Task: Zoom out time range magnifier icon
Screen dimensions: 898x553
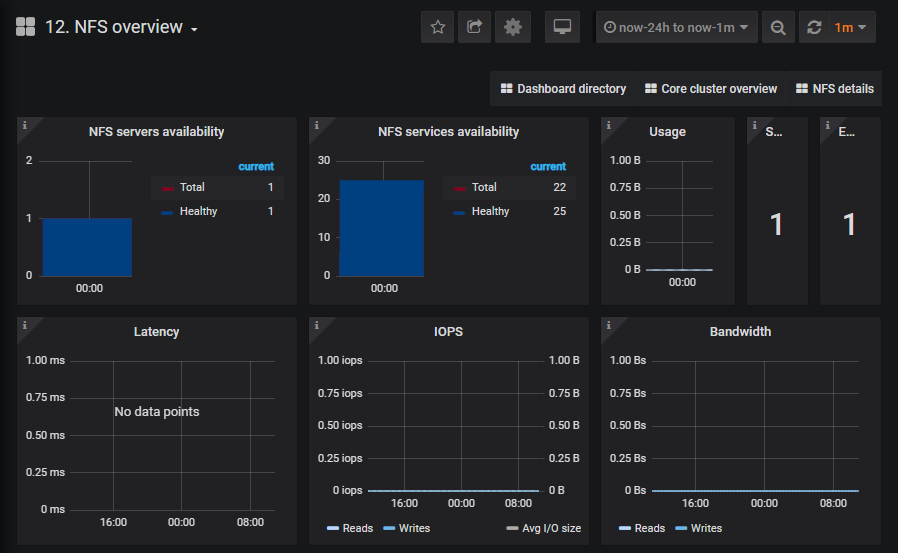Action: click(x=778, y=27)
